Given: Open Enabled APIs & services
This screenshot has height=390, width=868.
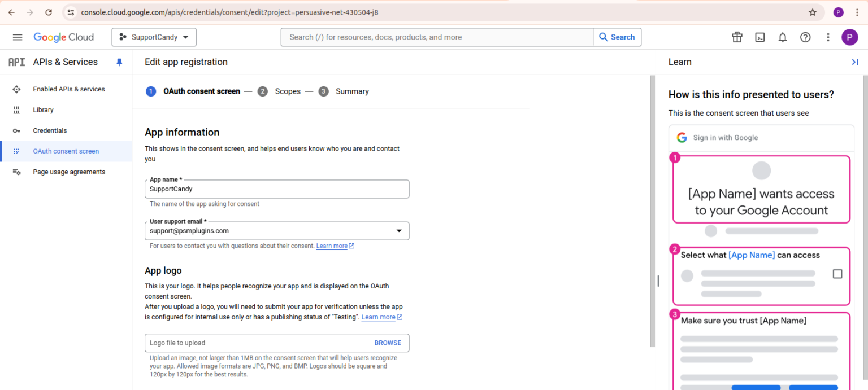Looking at the screenshot, I should point(69,89).
